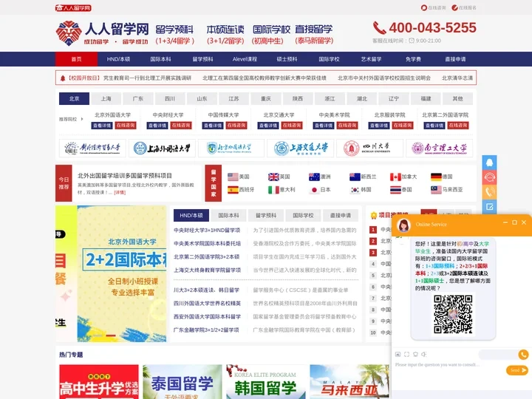
Task: Select the 美国 flag
Action: pos(233,177)
